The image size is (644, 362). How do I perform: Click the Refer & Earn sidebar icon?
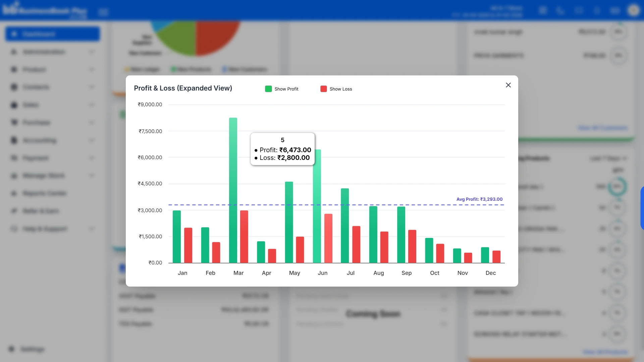(x=14, y=211)
